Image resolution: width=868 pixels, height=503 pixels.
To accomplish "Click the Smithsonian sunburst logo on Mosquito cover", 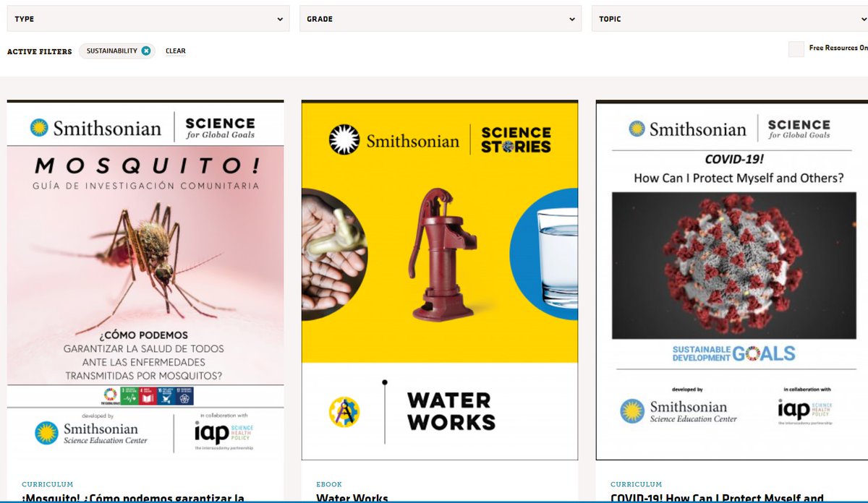I will click(x=39, y=128).
